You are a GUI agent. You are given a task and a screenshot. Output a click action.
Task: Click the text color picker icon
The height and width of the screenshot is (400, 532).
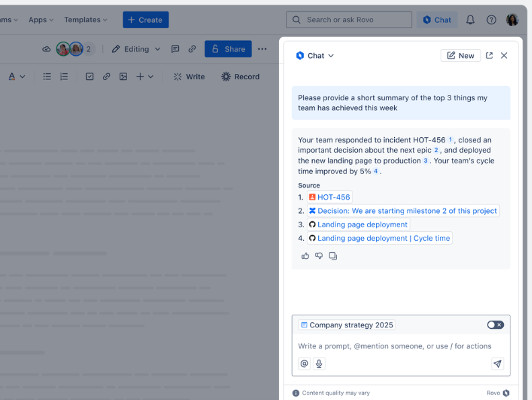pos(11,77)
